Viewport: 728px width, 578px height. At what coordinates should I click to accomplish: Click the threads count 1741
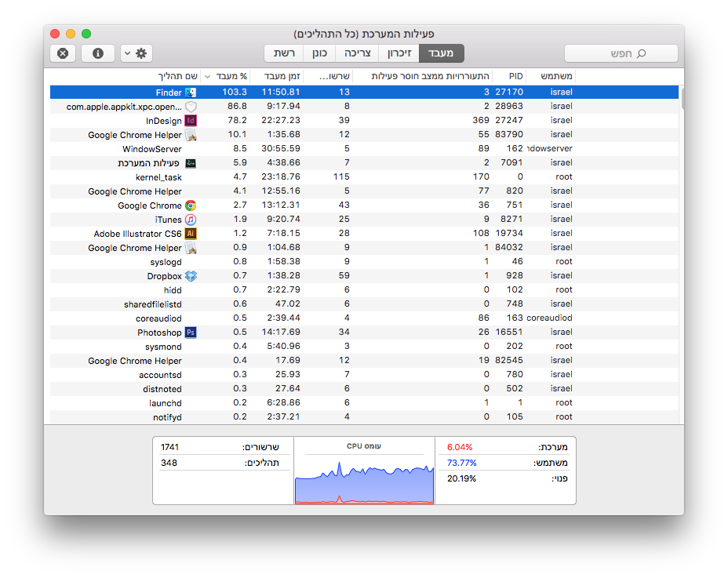169,447
